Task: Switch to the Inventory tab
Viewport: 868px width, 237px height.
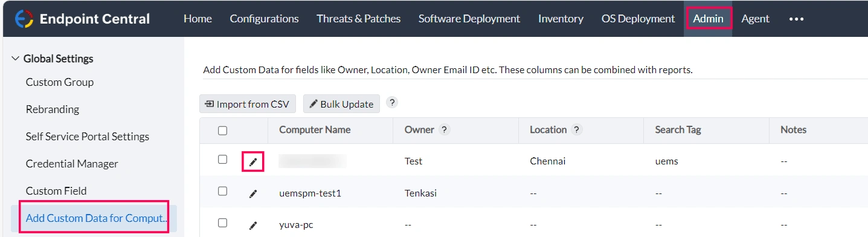Action: coord(561,19)
